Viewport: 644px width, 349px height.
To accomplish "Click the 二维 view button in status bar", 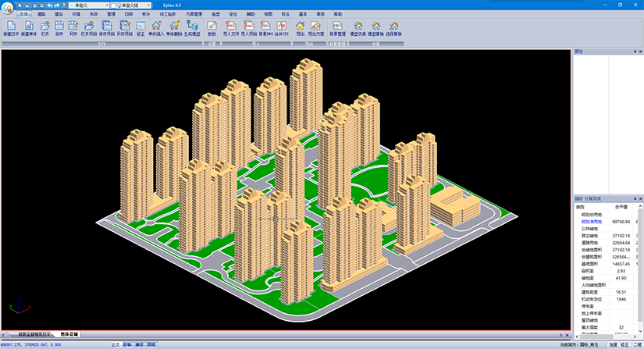I will (637, 344).
